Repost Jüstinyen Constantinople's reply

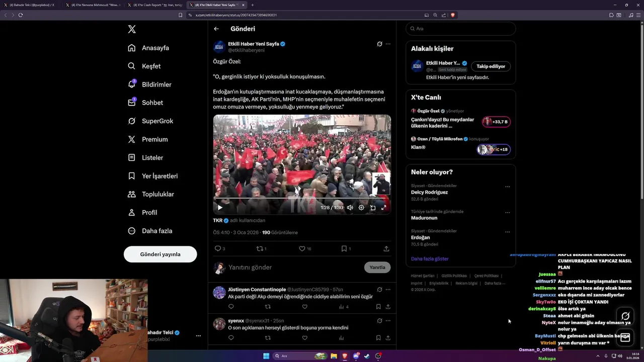[x=268, y=307]
